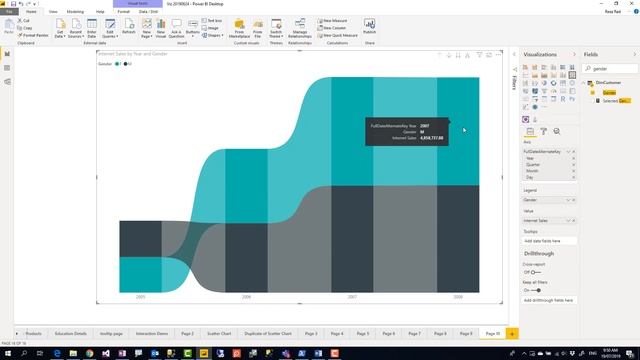This screenshot has height=360, width=640.
Task: Click New Measure button
Action: (x=332, y=20)
